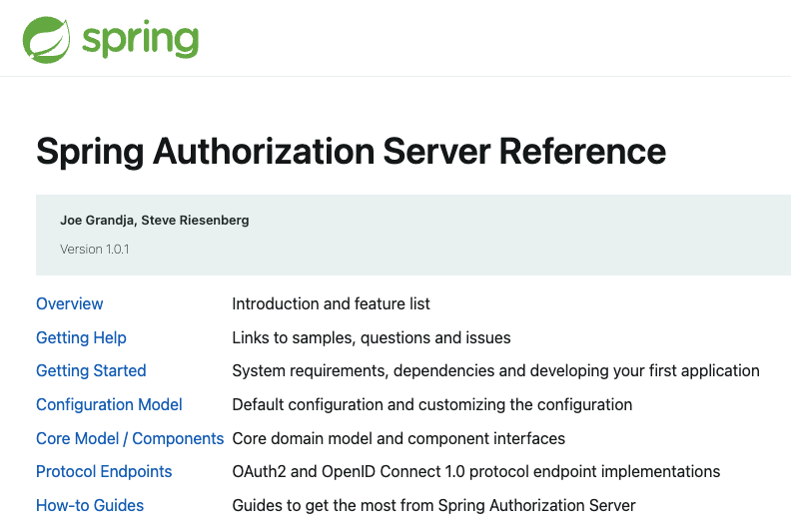791x532 pixels.
Task: Go to the Getting Started section
Action: click(91, 370)
